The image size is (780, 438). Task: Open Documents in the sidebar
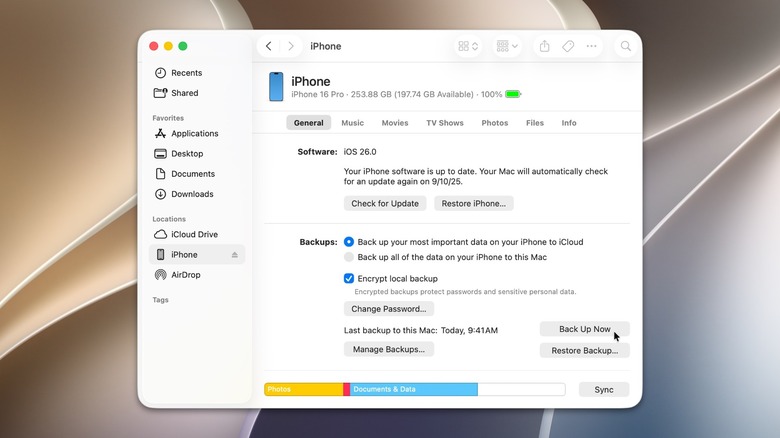197,174
